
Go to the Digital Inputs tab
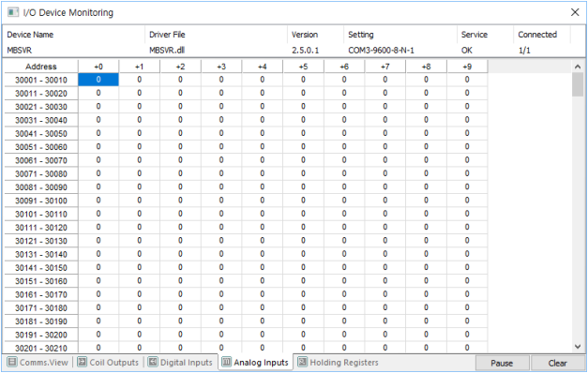pyautogui.click(x=181, y=363)
